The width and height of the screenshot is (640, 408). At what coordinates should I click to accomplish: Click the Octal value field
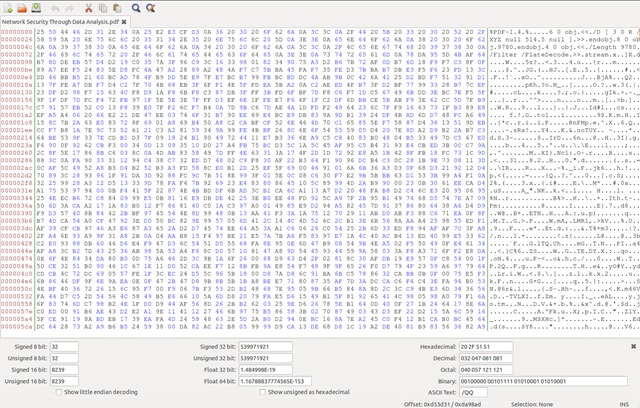click(486, 370)
